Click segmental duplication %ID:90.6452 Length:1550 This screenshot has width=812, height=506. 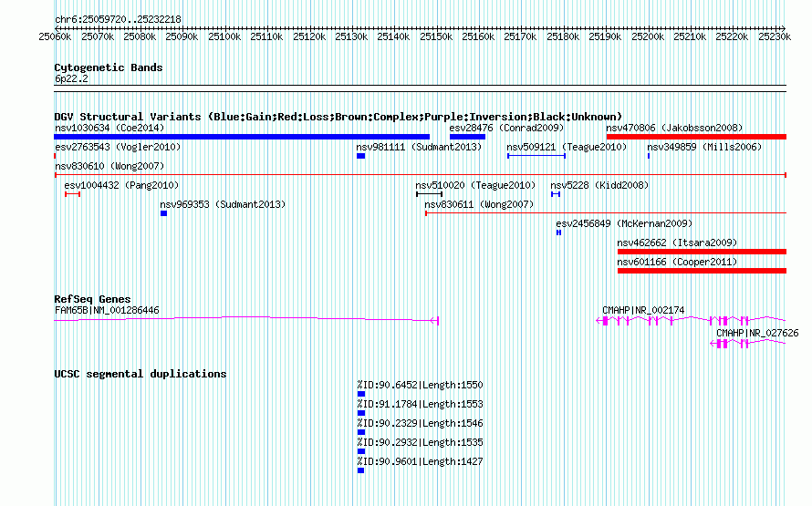[361, 394]
